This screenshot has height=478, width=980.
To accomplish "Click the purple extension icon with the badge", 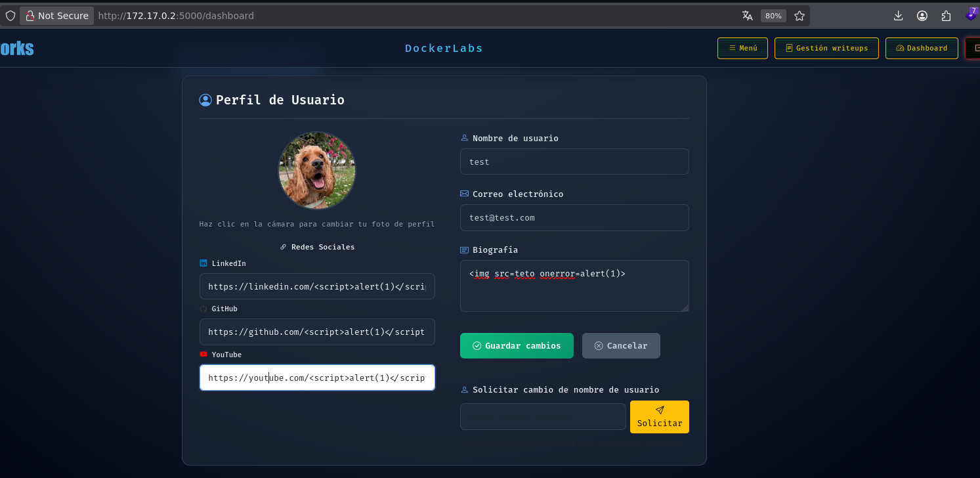I will click(x=971, y=14).
